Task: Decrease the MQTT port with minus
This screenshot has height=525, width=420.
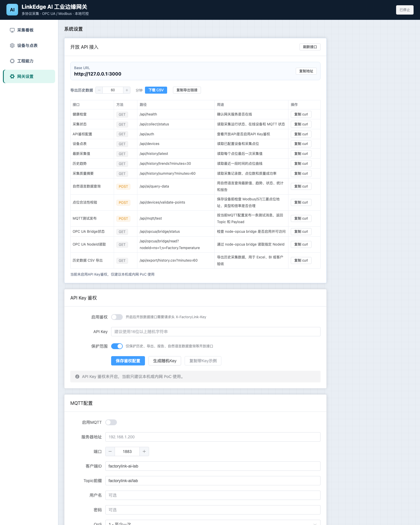Action: point(110,452)
